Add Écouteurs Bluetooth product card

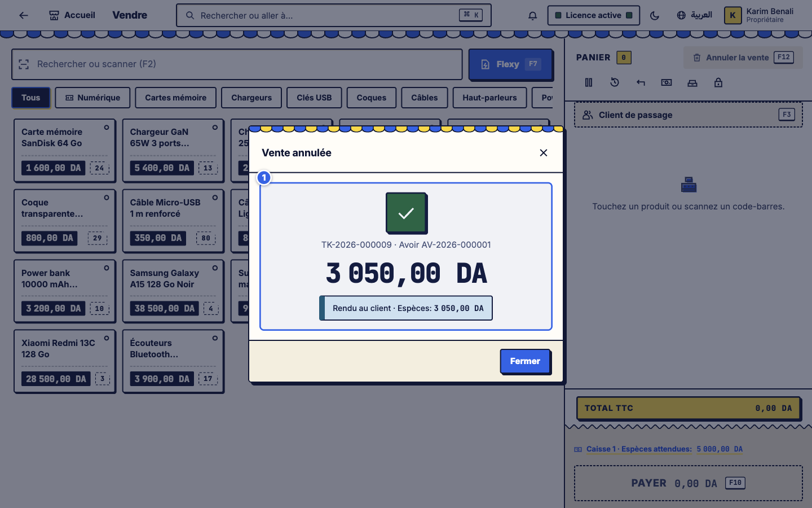(173, 361)
